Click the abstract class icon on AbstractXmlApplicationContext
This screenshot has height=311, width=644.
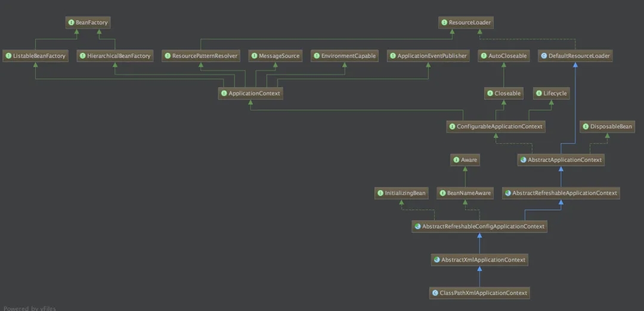click(436, 260)
